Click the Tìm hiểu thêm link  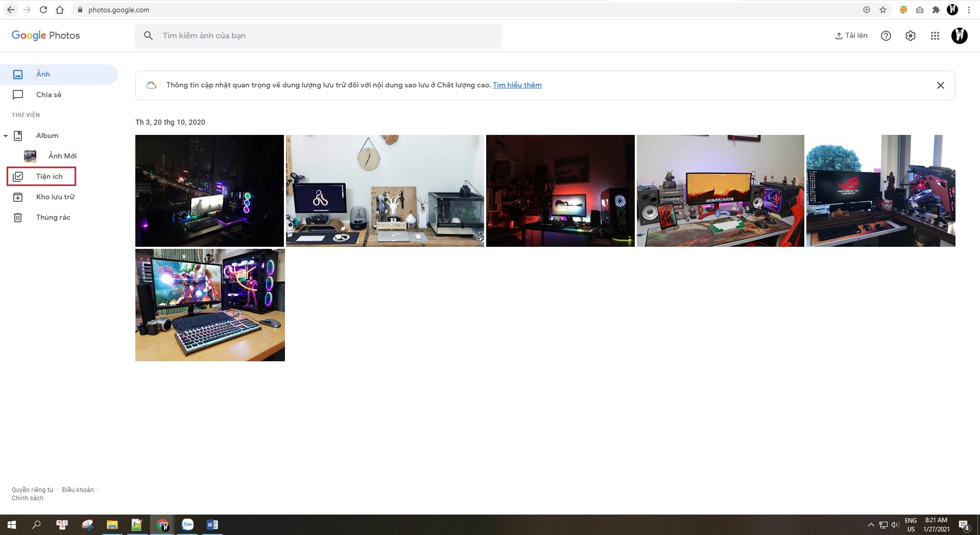[517, 85]
